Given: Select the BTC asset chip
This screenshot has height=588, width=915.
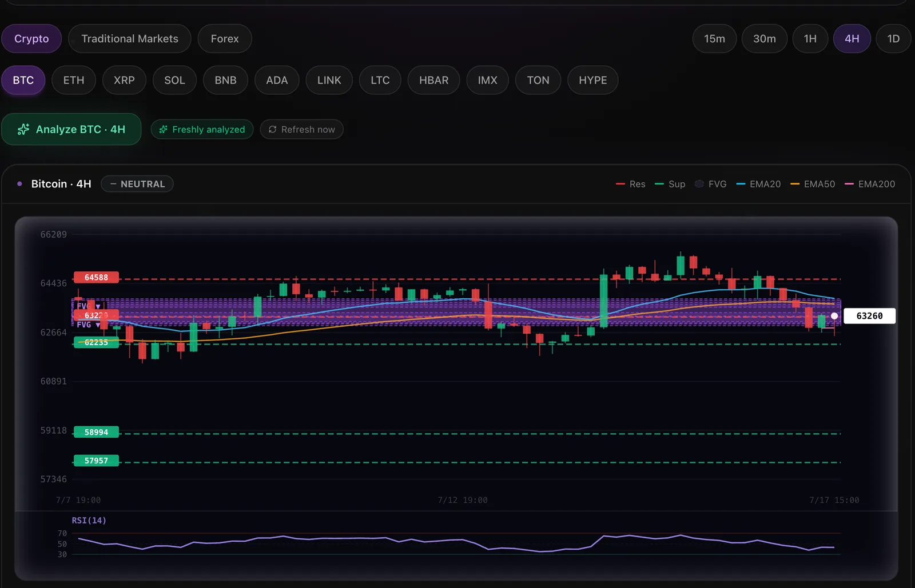Looking at the screenshot, I should (x=23, y=80).
